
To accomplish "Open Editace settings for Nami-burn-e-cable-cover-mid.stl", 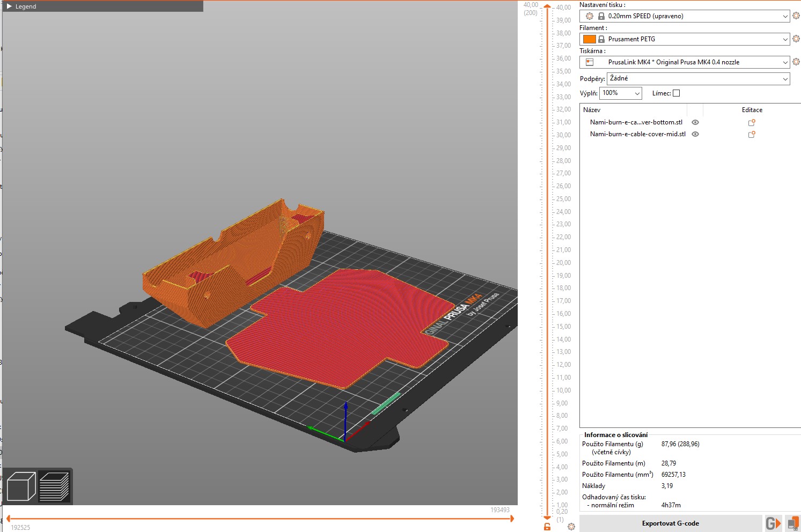I will [x=751, y=134].
